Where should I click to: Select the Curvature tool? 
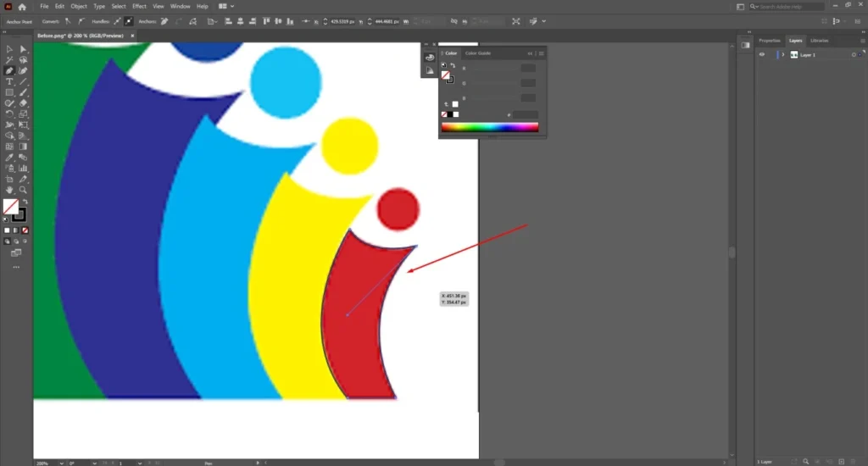23,71
